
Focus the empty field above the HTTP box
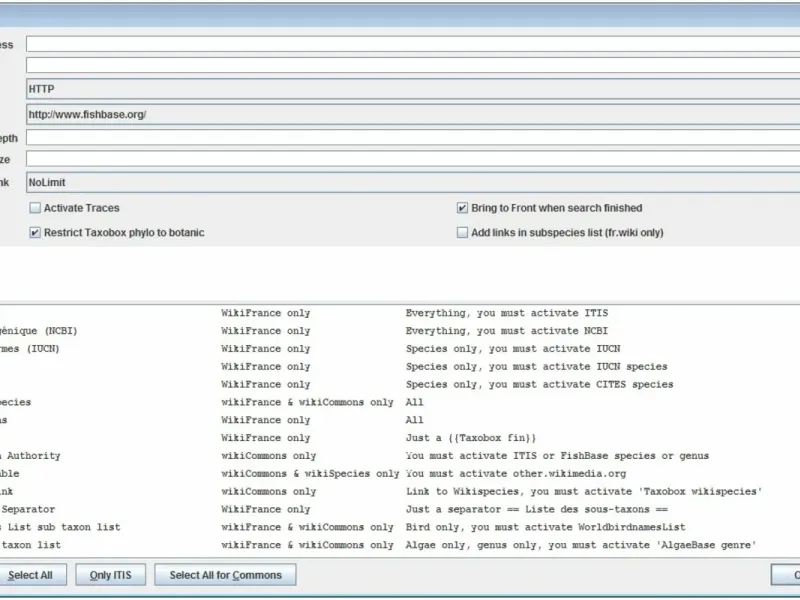pyautogui.click(x=413, y=65)
